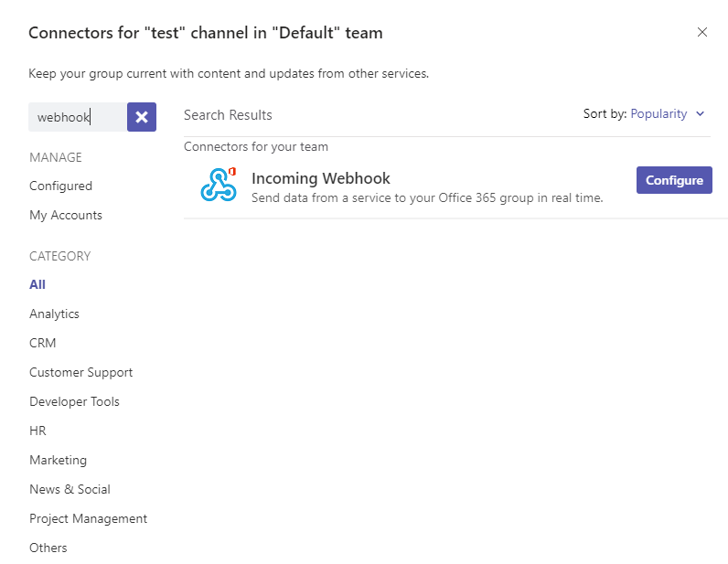Open the Configured connectors list
Screen dimensions: 728x564
pyautogui.click(x=60, y=186)
